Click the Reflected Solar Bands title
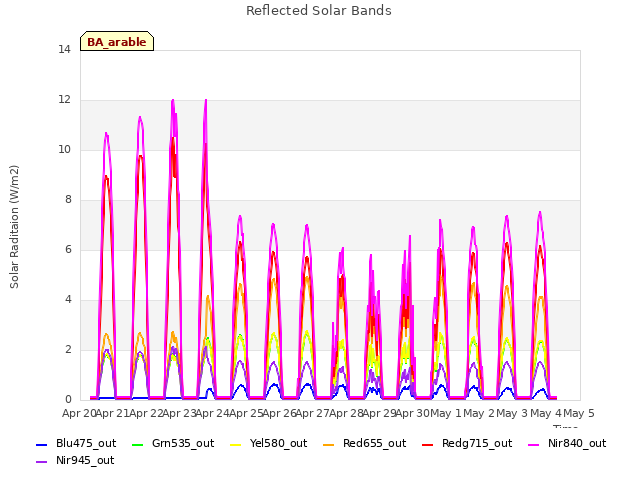 tap(319, 11)
